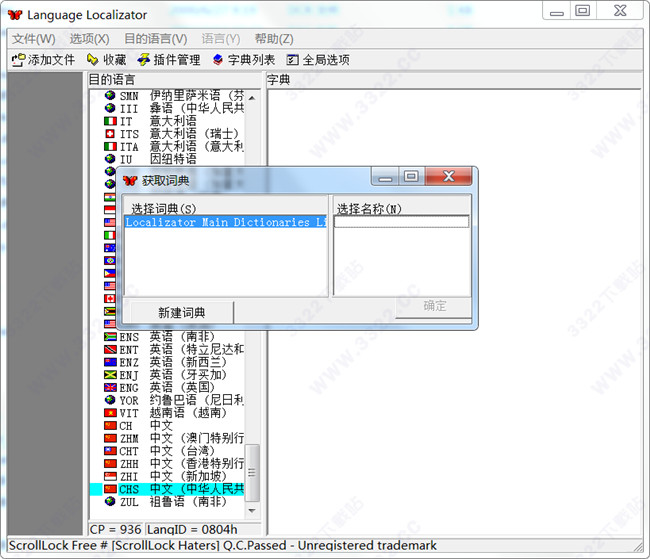Click CP = 936 status cell
The width and height of the screenshot is (650, 559).
(x=115, y=529)
